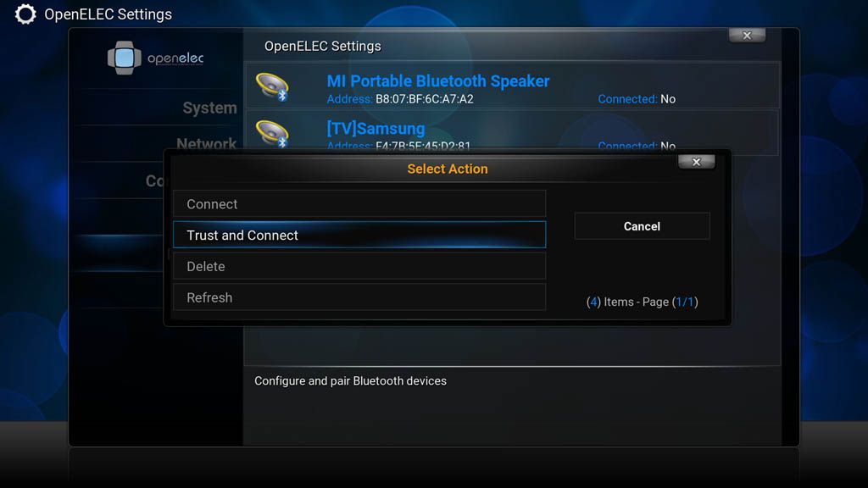Click the gear icon beside OpenELEC Settings

[x=25, y=14]
